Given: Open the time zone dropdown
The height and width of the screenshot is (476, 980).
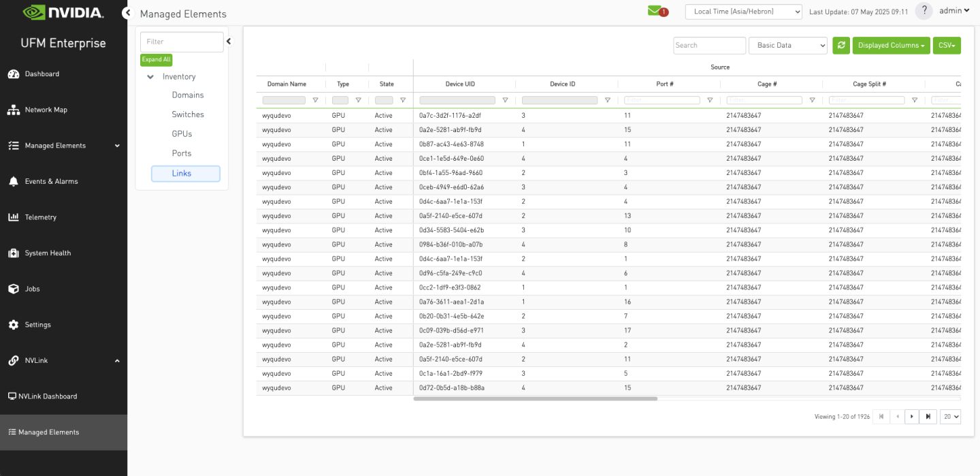Looking at the screenshot, I should (x=743, y=12).
